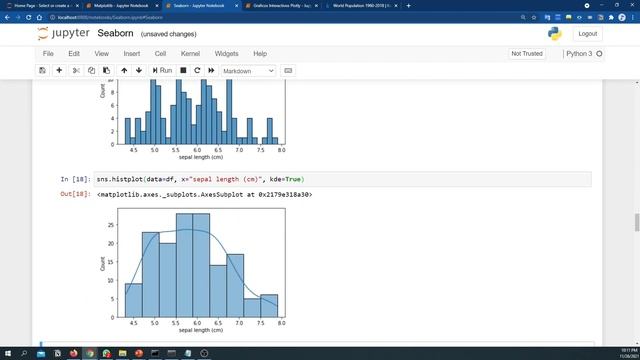
Task: Copy selected cells icon
Action: click(x=91, y=71)
